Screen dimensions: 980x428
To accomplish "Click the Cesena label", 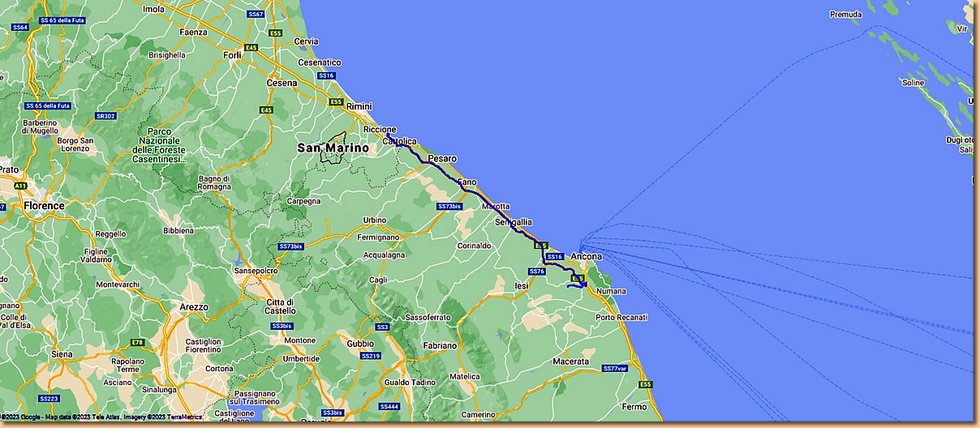I will coord(282,82).
